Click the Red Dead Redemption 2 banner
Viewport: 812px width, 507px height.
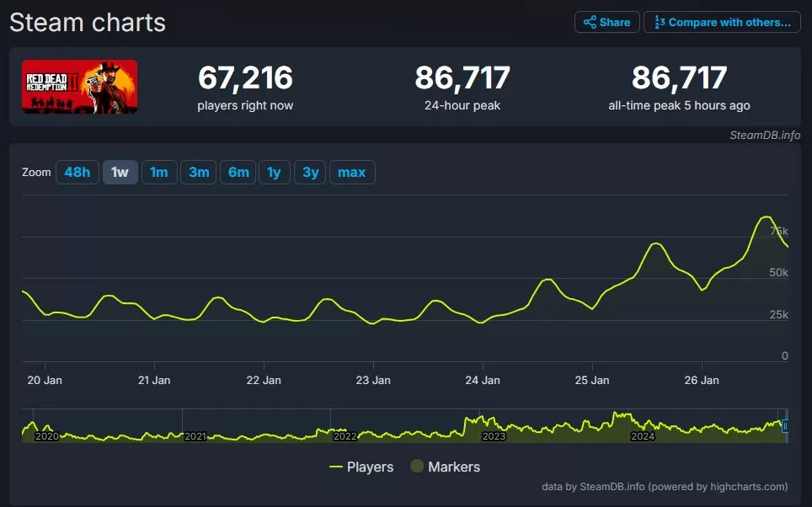[79, 87]
